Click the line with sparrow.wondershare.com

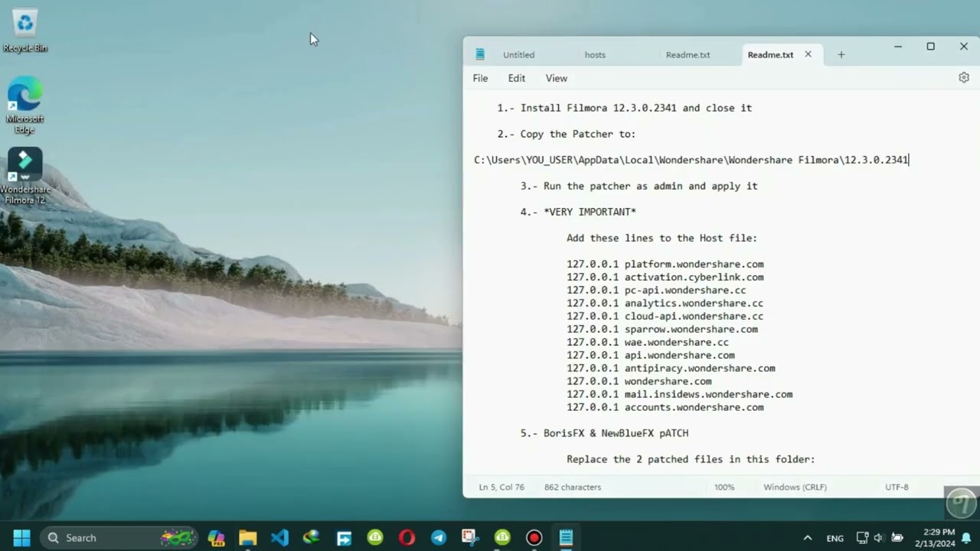[x=661, y=329]
